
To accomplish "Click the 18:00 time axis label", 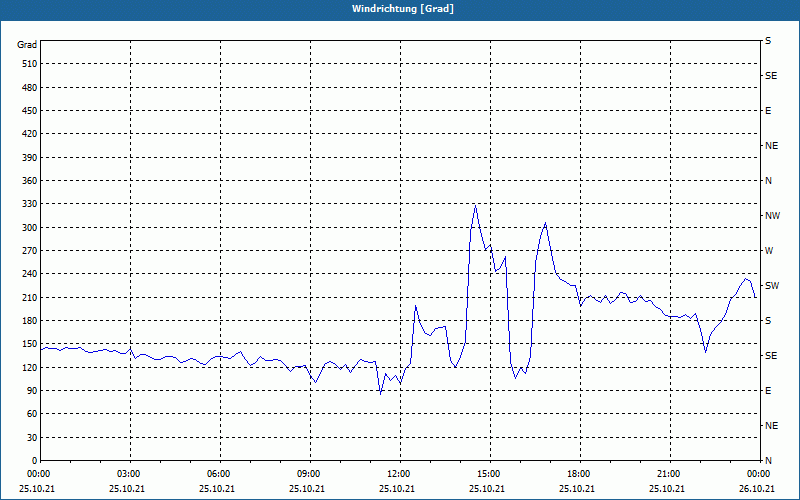I will click(580, 474).
